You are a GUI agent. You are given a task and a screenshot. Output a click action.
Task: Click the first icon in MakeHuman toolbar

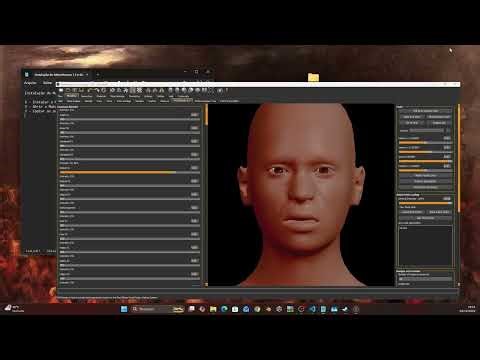tap(61, 90)
